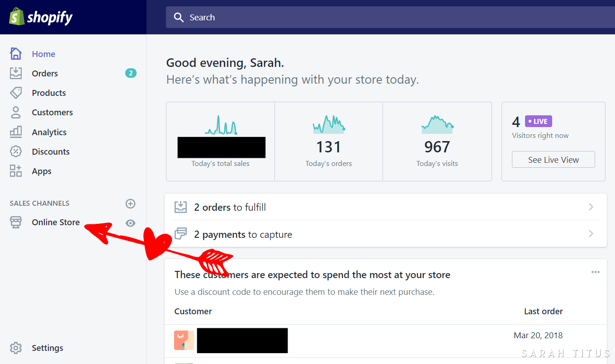Open Products in the sidebar
This screenshot has height=364, width=615.
[49, 93]
